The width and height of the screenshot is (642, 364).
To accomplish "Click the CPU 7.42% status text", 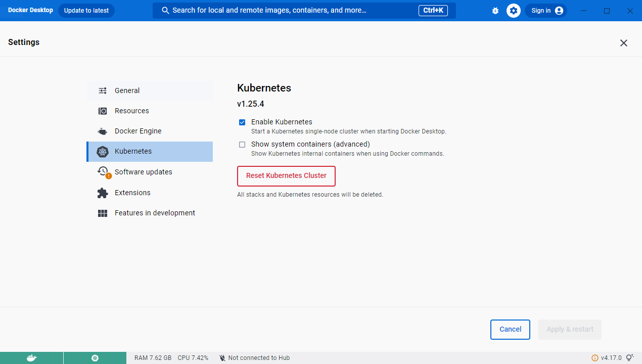I will click(193, 358).
